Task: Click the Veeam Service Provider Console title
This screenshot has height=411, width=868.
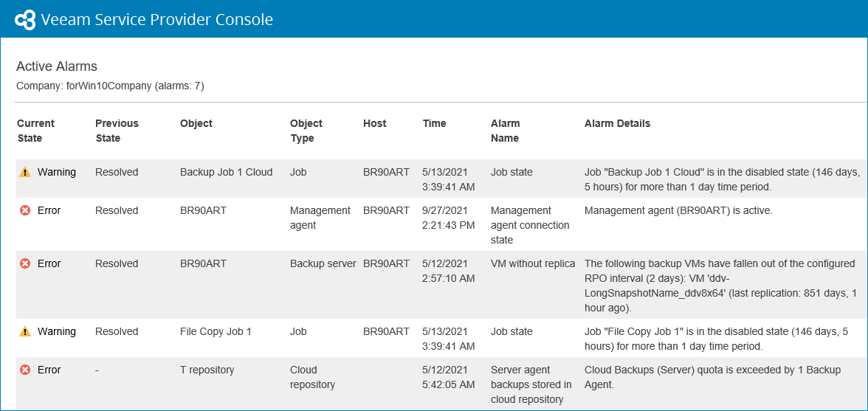Action: click(x=157, y=19)
